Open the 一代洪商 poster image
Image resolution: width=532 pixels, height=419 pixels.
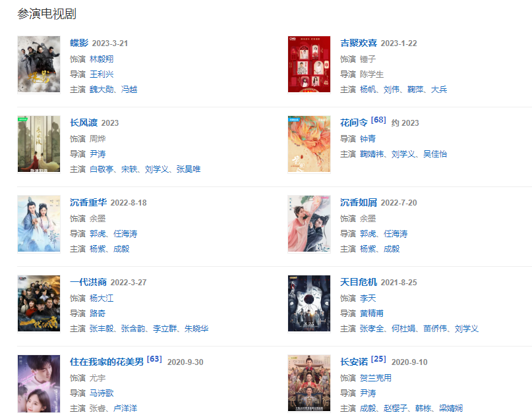[x=39, y=304]
